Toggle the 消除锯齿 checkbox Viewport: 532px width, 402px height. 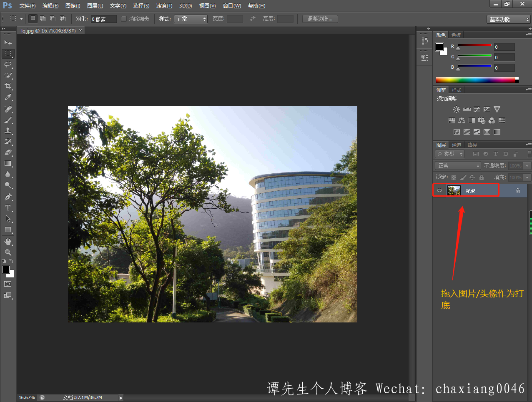pos(124,19)
